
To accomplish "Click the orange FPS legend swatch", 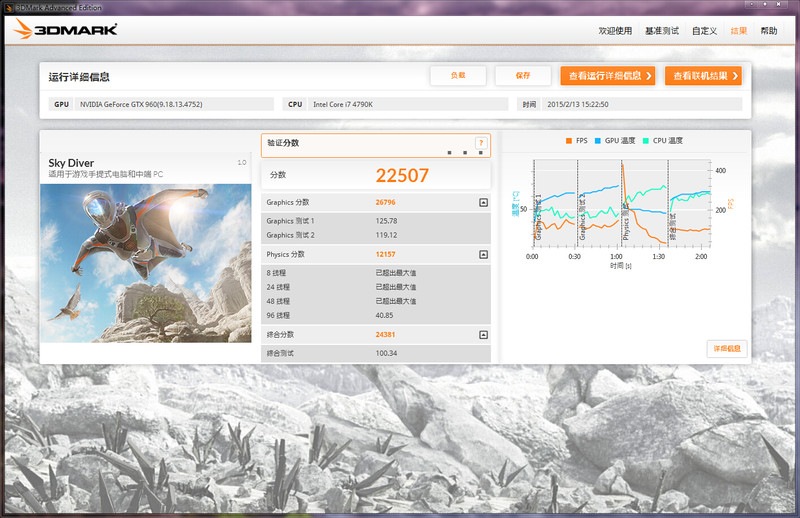I will tap(568, 141).
